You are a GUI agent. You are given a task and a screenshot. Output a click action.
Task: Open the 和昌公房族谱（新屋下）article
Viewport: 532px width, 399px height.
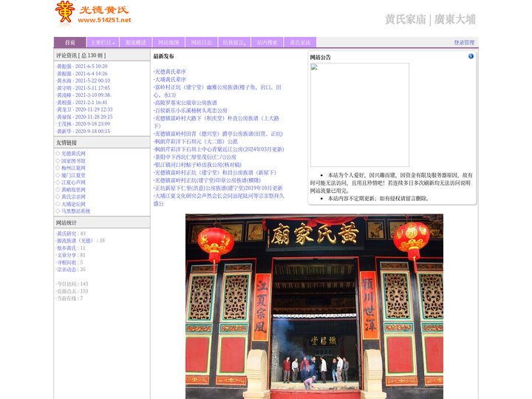coord(216,173)
